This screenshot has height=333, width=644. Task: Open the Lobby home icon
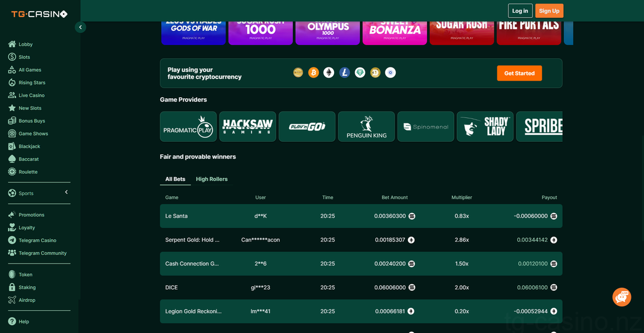(x=12, y=44)
